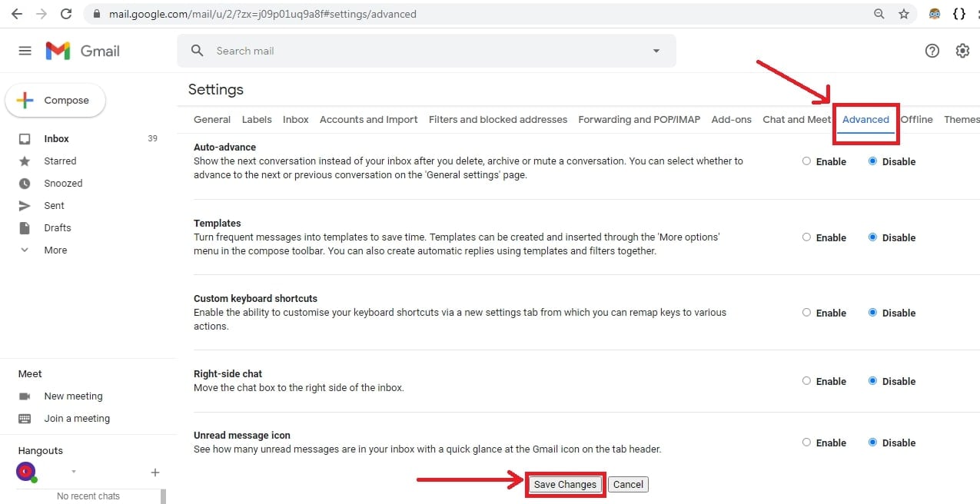
Task: Go back using the browser back arrow
Action: click(x=17, y=14)
